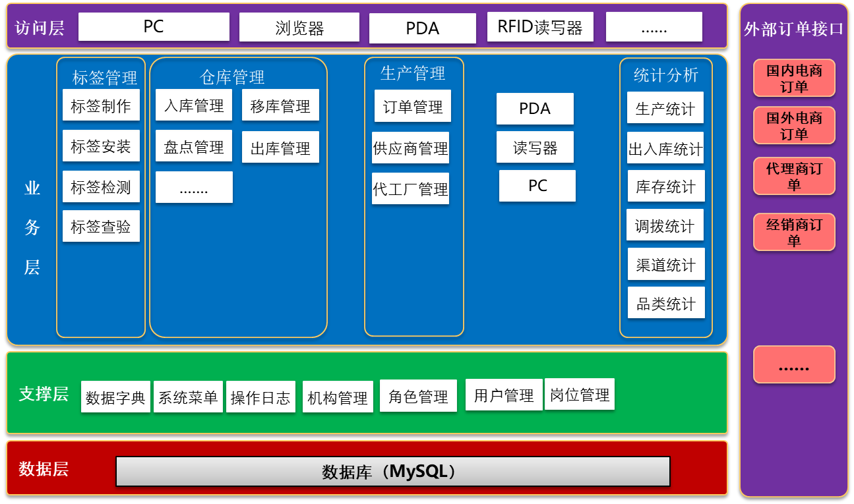Click the 用户管理 box

(x=504, y=395)
